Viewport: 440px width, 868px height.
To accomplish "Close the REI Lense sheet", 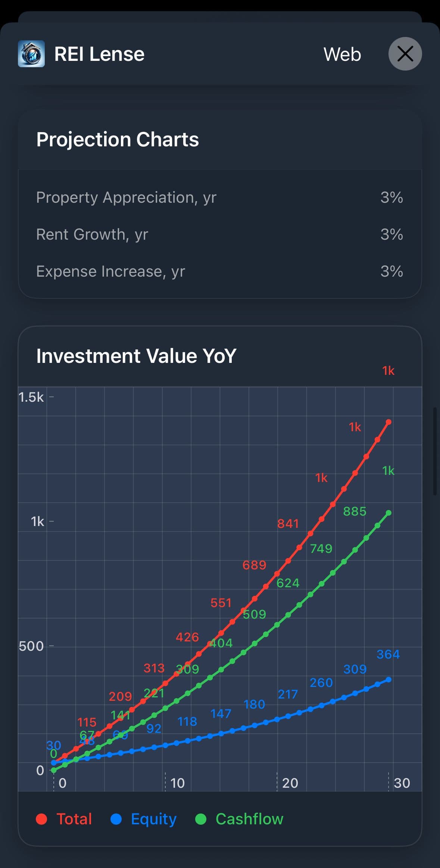I will point(405,54).
